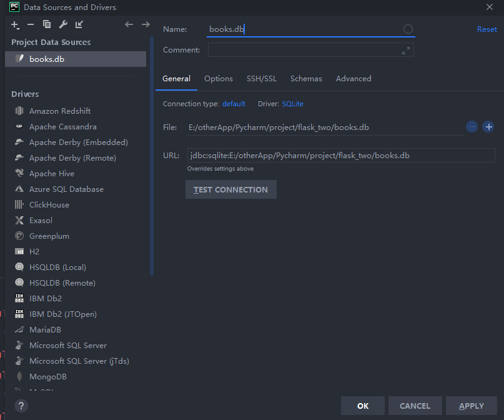
Task: Select MariaDB driver
Action: (x=76, y=329)
